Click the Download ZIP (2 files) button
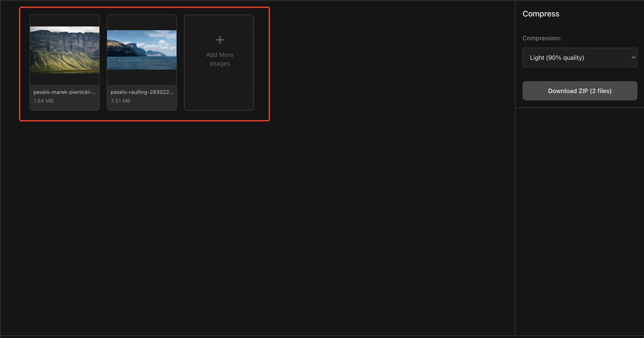644x338 pixels. click(x=580, y=91)
